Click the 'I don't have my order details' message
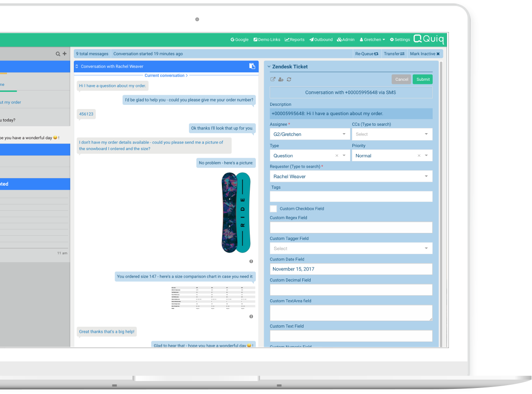Screen dimensions: 532x394 (154, 145)
